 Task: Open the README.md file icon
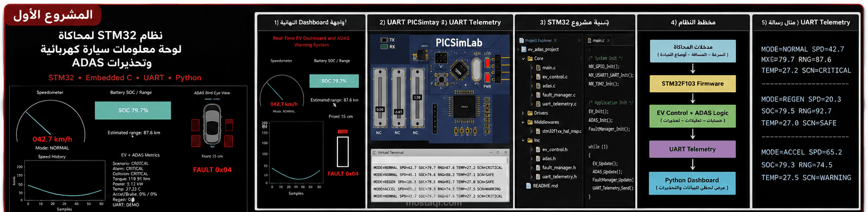coord(528,185)
